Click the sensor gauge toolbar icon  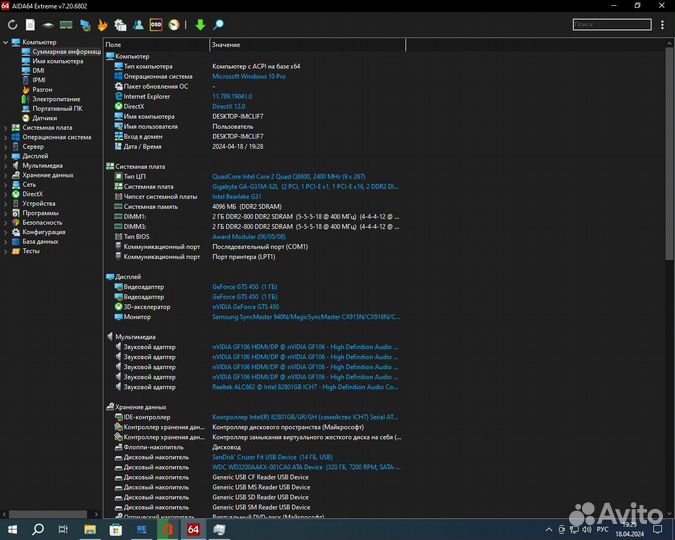click(x=174, y=25)
